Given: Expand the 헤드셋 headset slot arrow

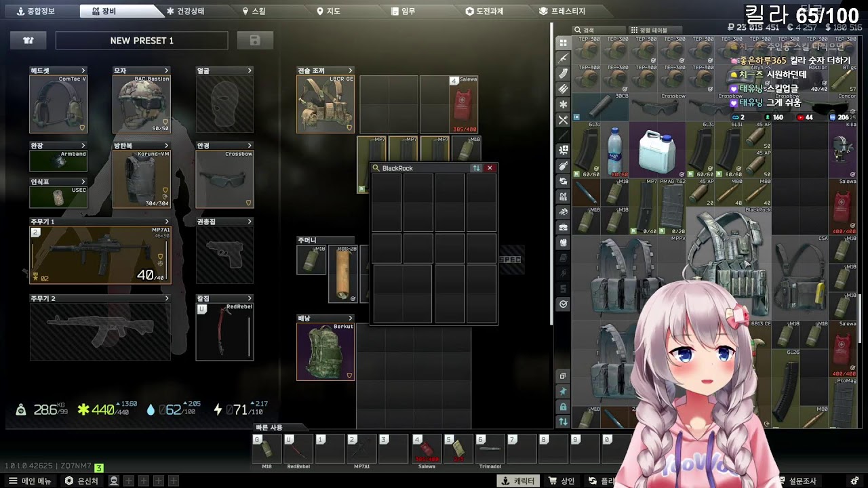Looking at the screenshot, I should coord(83,70).
